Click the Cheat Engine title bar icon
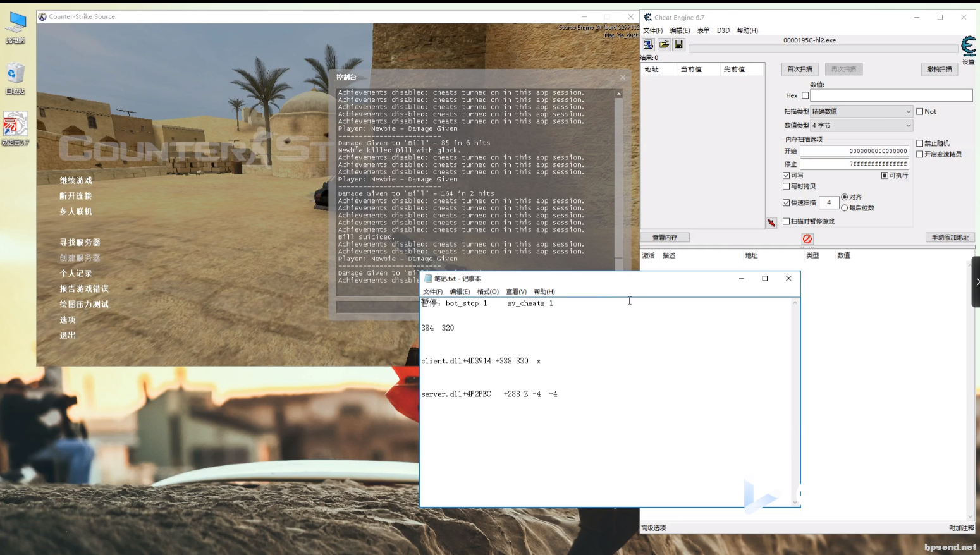The image size is (980, 555). (x=647, y=17)
